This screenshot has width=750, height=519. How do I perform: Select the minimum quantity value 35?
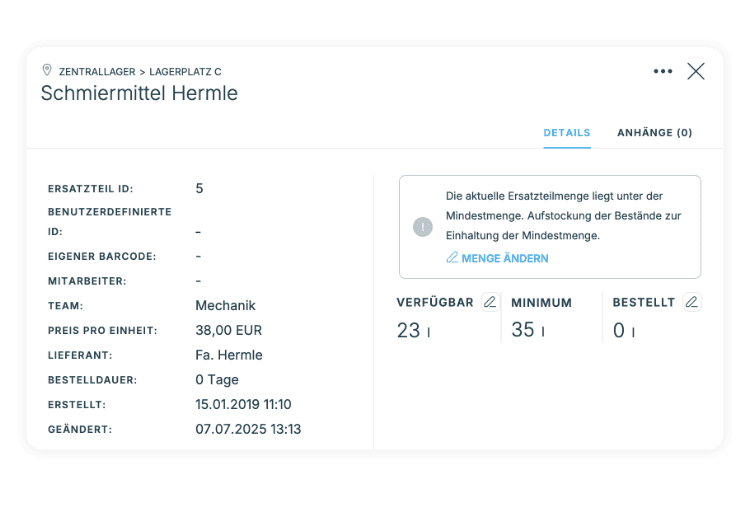tap(523, 330)
